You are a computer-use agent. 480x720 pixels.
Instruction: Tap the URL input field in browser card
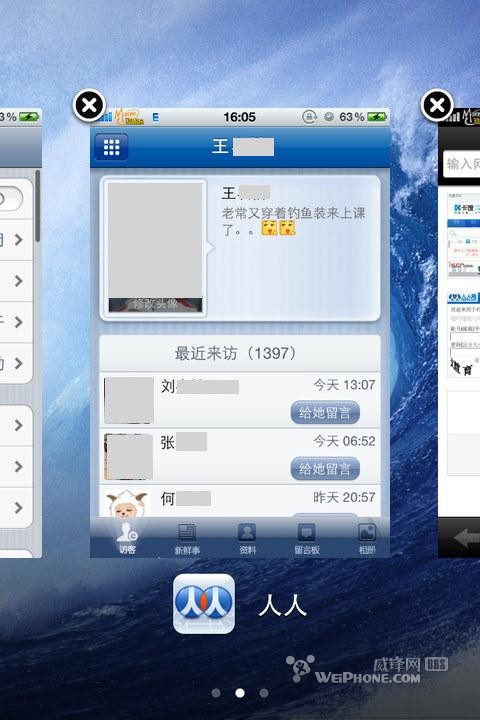tap(462, 163)
